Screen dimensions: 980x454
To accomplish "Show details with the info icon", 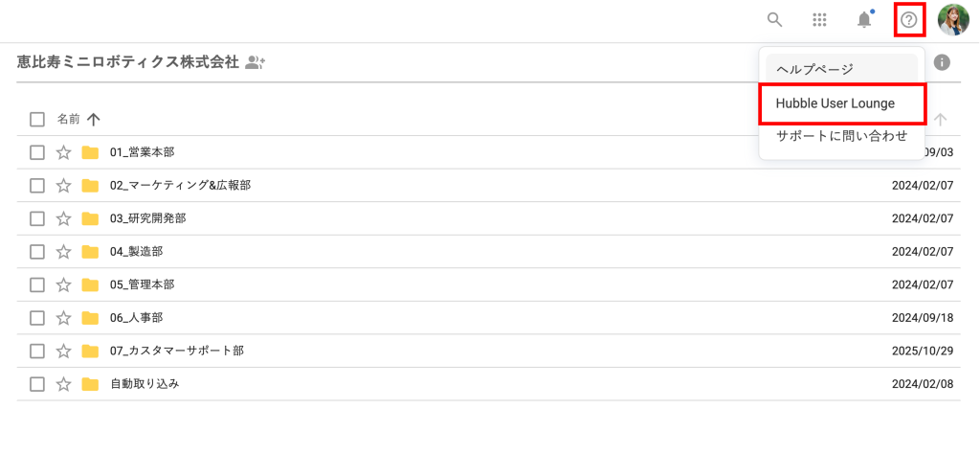I will click(x=942, y=62).
